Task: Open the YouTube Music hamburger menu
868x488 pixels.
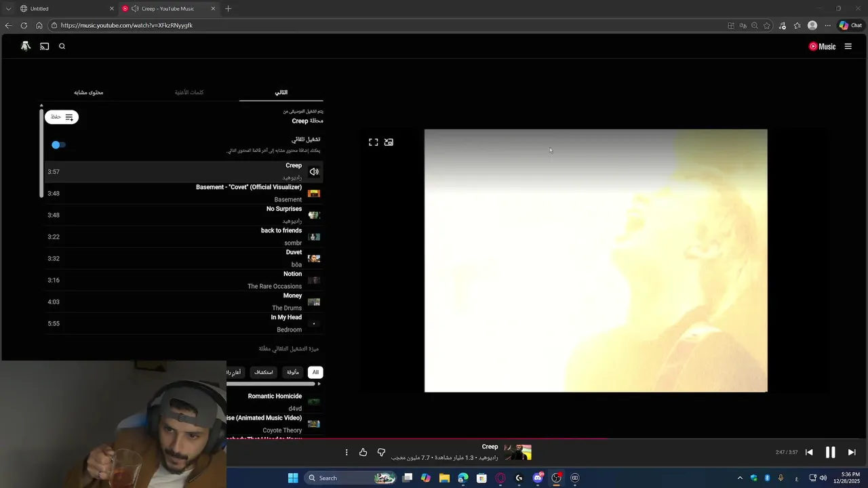Action: pos(848,47)
